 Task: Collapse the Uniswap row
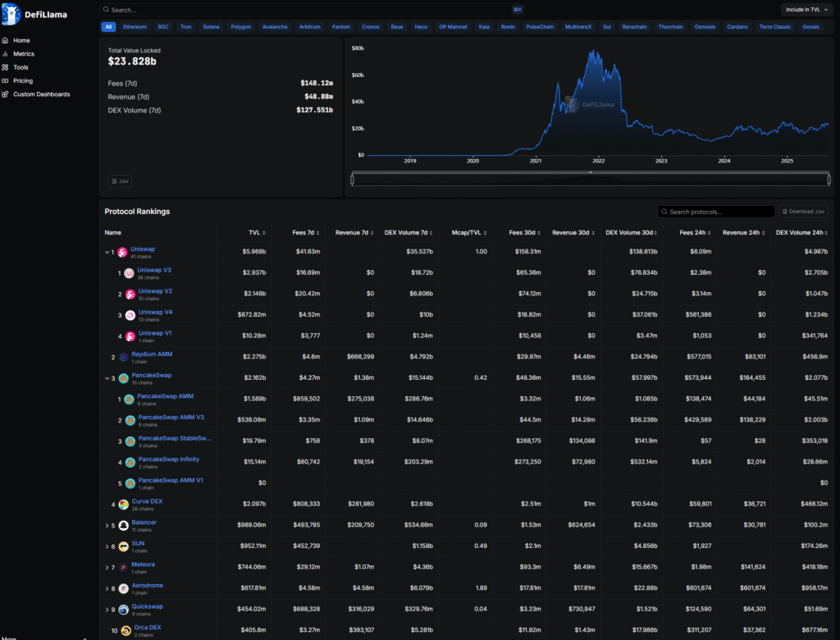(x=107, y=253)
